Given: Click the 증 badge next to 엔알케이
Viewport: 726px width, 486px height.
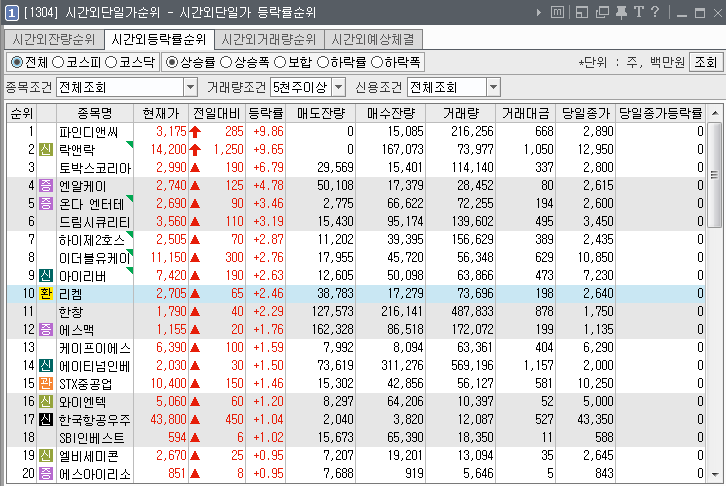Looking at the screenshot, I should click(46, 185).
